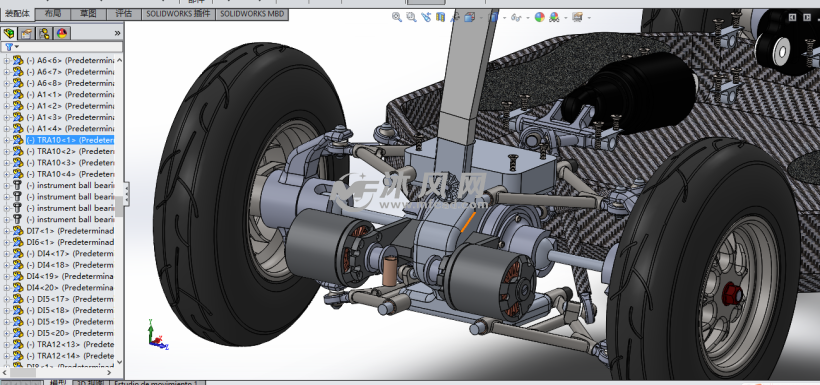The height and width of the screenshot is (385, 820).
Task: Click the Zoom to Area icon
Action: [x=412, y=17]
